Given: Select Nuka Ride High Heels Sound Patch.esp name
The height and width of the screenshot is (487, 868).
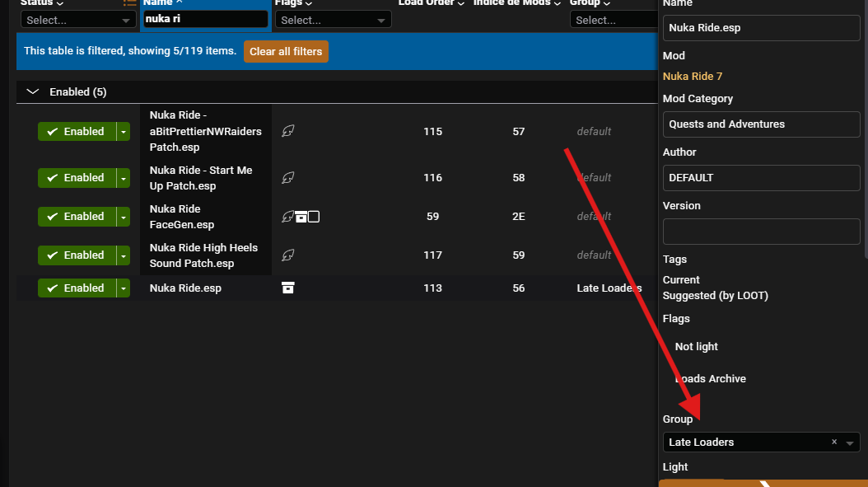Looking at the screenshot, I should coord(203,255).
